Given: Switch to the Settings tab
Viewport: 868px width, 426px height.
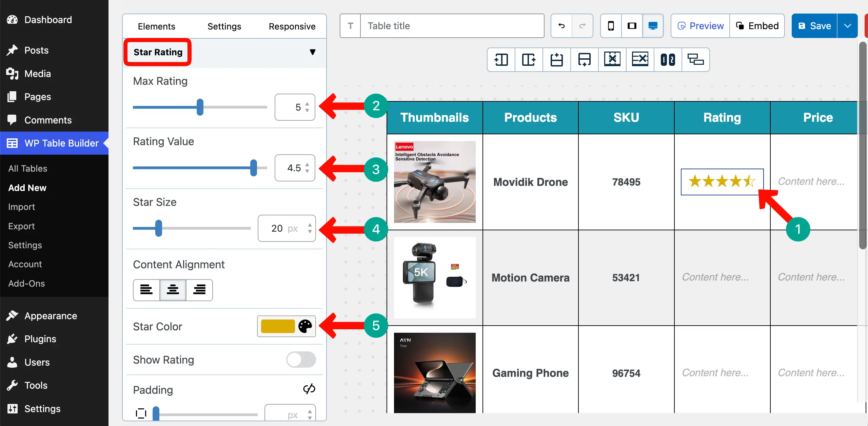Looking at the screenshot, I should (224, 26).
